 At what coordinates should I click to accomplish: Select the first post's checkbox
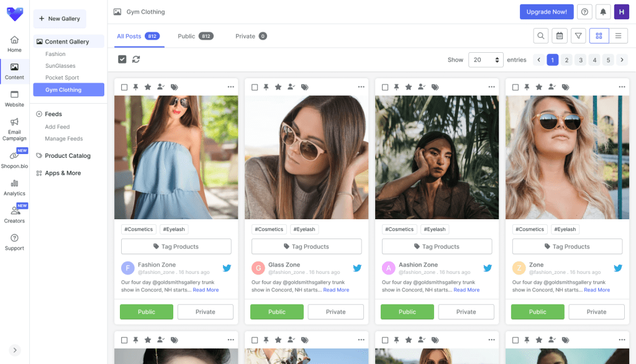click(124, 87)
